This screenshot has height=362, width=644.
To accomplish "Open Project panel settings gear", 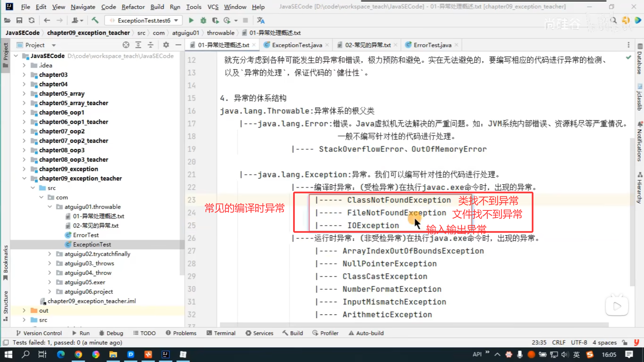I will 166,45.
